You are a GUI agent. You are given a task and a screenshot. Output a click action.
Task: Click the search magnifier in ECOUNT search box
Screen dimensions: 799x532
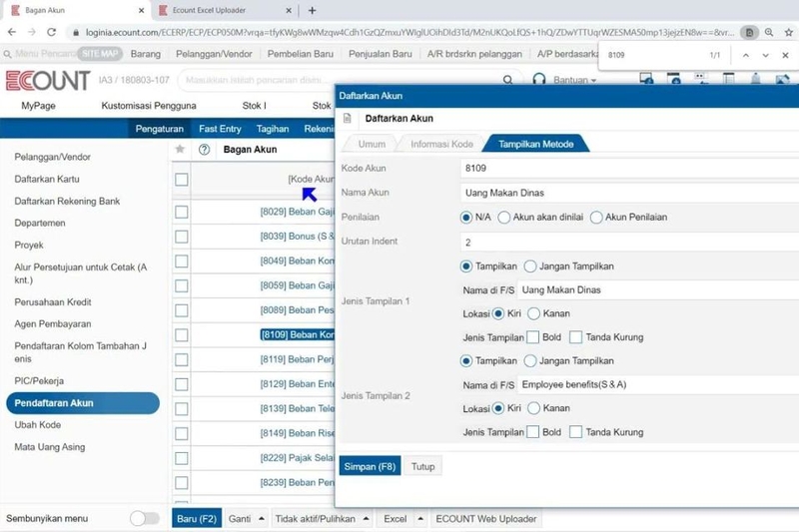coord(507,80)
